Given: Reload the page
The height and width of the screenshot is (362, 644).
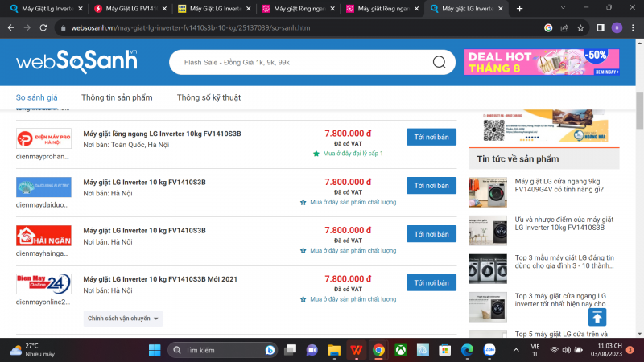Looking at the screenshot, I should [x=43, y=27].
